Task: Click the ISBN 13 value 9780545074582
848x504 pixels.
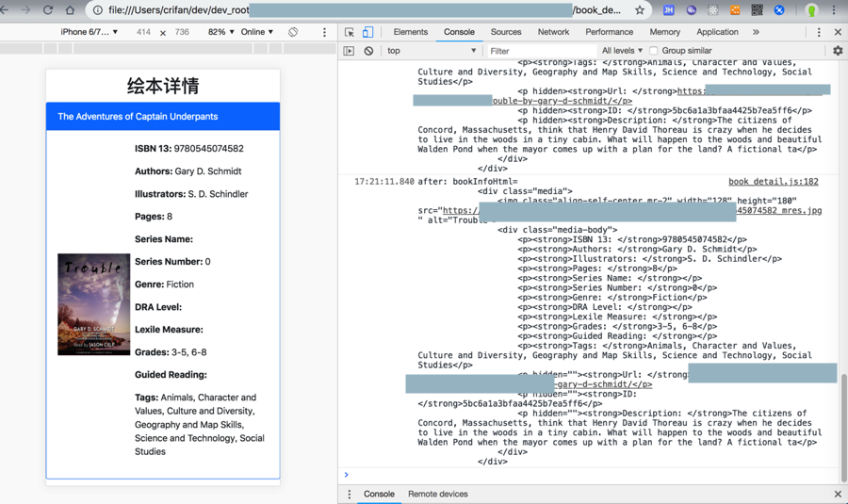Action: pyautogui.click(x=209, y=148)
